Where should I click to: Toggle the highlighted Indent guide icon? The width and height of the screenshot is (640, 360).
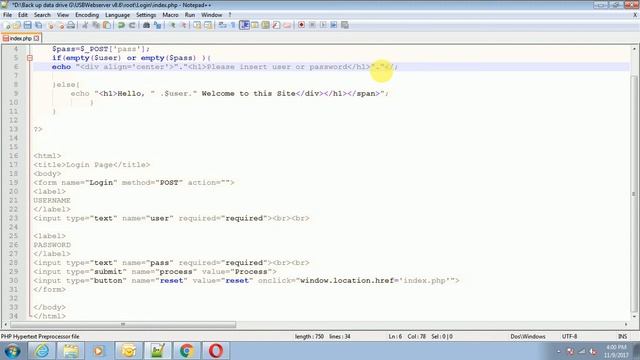coord(244,25)
